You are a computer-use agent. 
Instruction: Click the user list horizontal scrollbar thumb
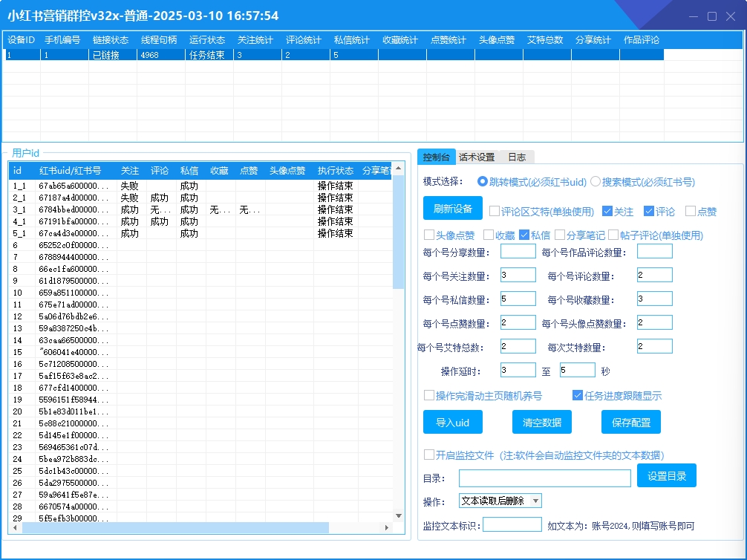(x=175, y=527)
